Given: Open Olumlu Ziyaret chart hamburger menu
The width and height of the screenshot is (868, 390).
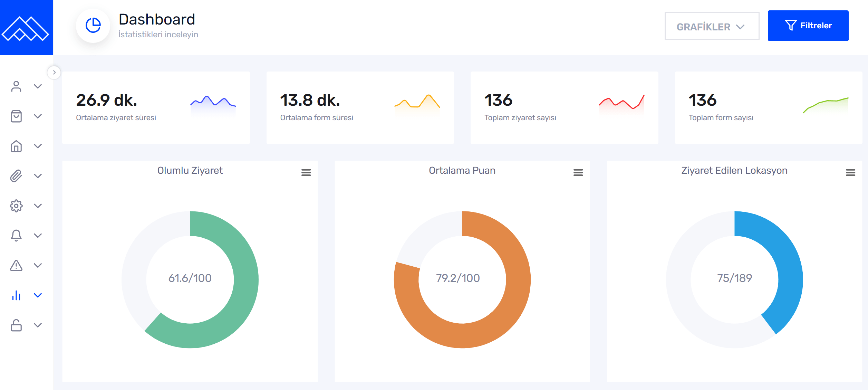Looking at the screenshot, I should 306,172.
